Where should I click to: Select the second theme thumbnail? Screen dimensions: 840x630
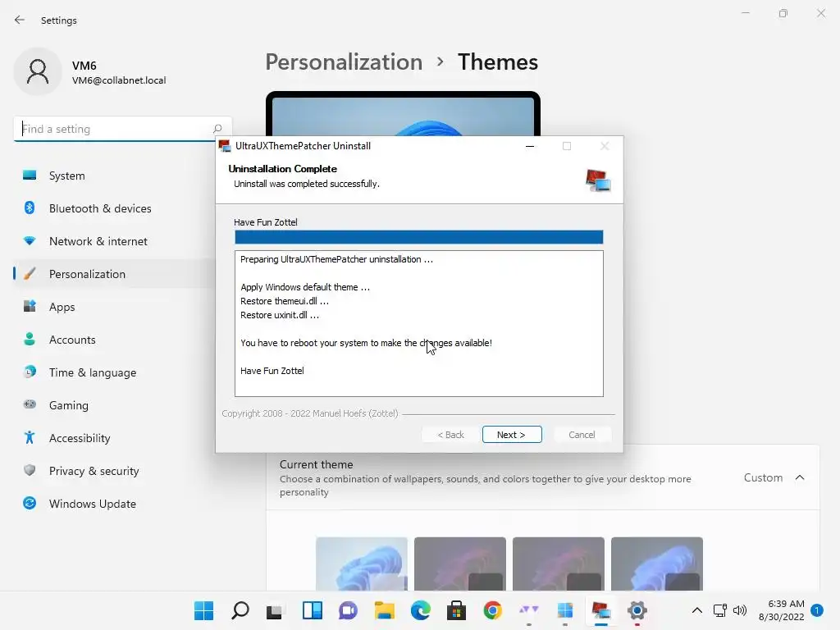[460, 564]
